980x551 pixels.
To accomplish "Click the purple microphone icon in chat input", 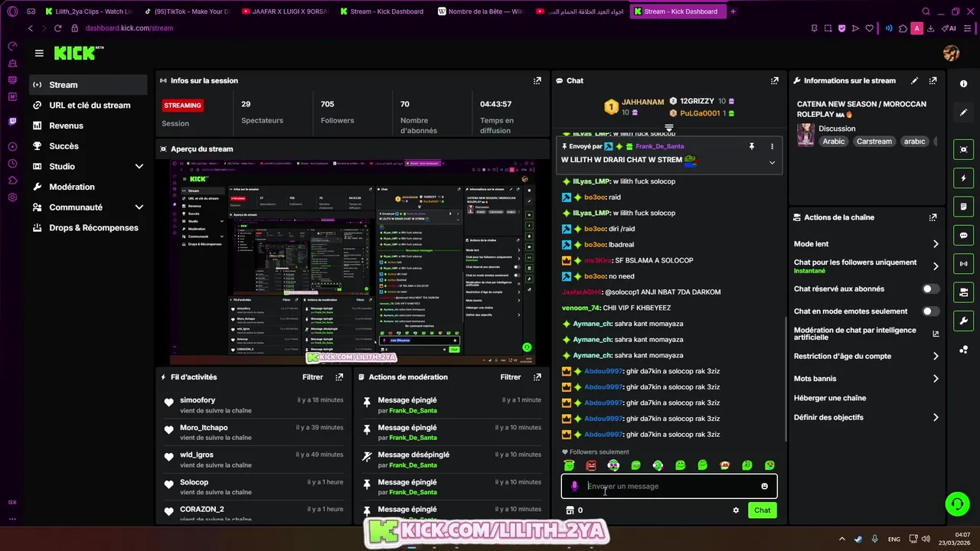I will [x=575, y=486].
